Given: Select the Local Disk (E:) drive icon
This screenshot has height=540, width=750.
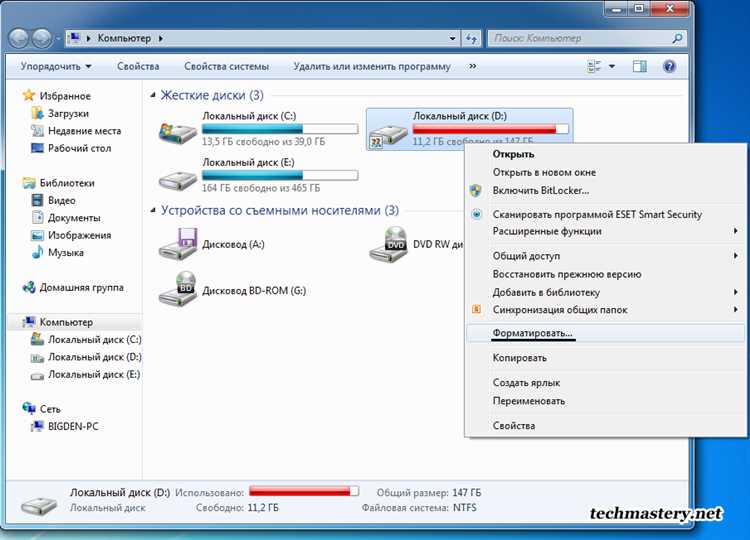Looking at the screenshot, I should point(177,179).
